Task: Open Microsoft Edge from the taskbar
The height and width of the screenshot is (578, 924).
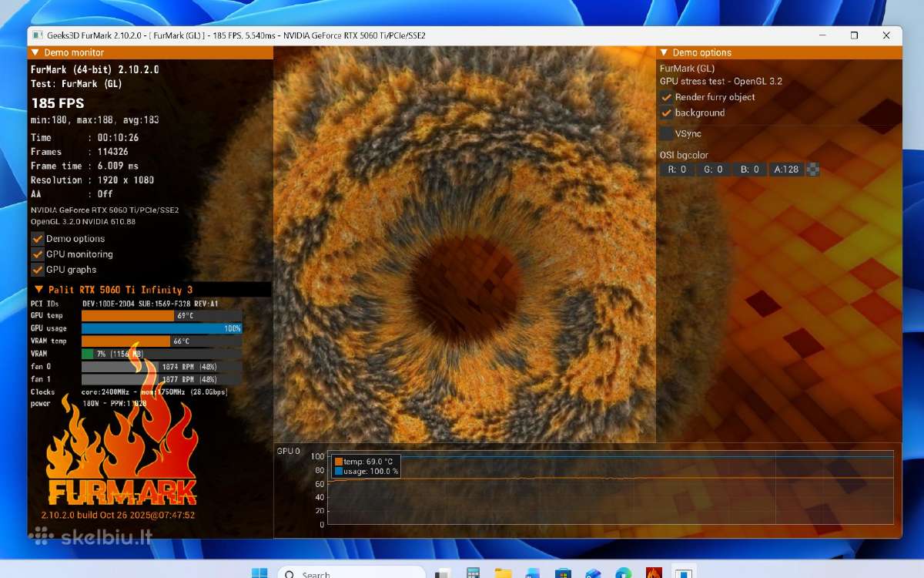Action: click(623, 573)
